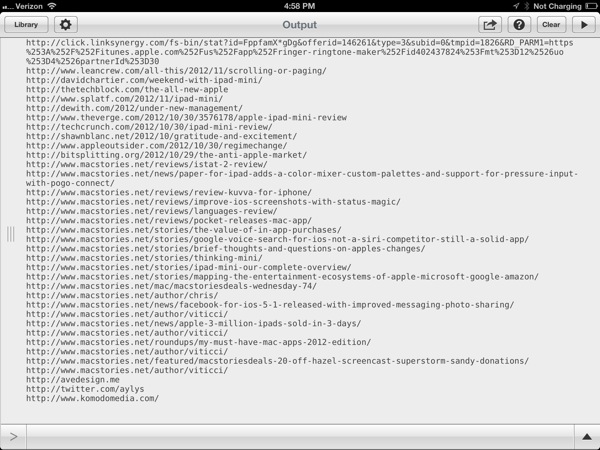This screenshot has width=600, height=450.
Task: Tap the console input field
Action: tap(300, 437)
